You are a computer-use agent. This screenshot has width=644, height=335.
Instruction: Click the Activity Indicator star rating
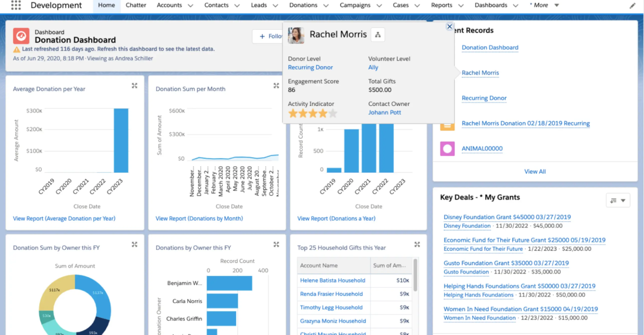pyautogui.click(x=313, y=113)
